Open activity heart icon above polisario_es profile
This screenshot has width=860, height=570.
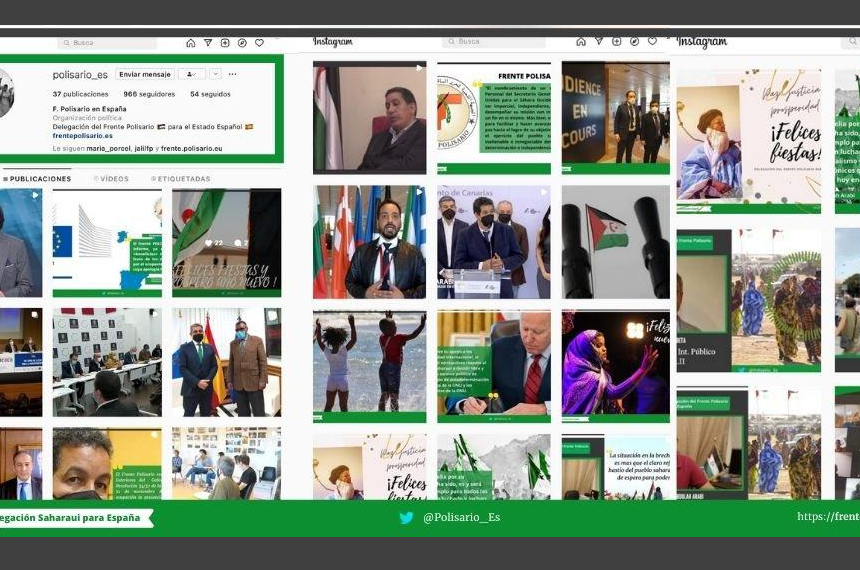[x=259, y=43]
